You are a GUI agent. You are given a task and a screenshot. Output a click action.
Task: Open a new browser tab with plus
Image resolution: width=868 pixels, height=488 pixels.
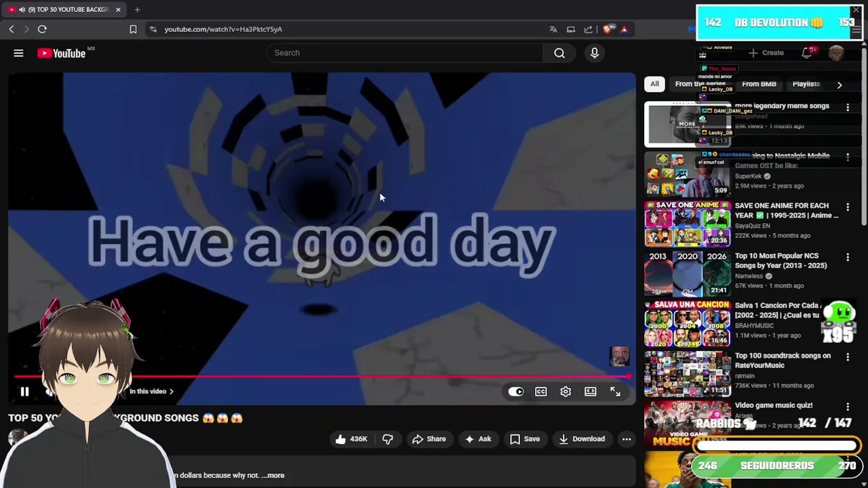137,9
